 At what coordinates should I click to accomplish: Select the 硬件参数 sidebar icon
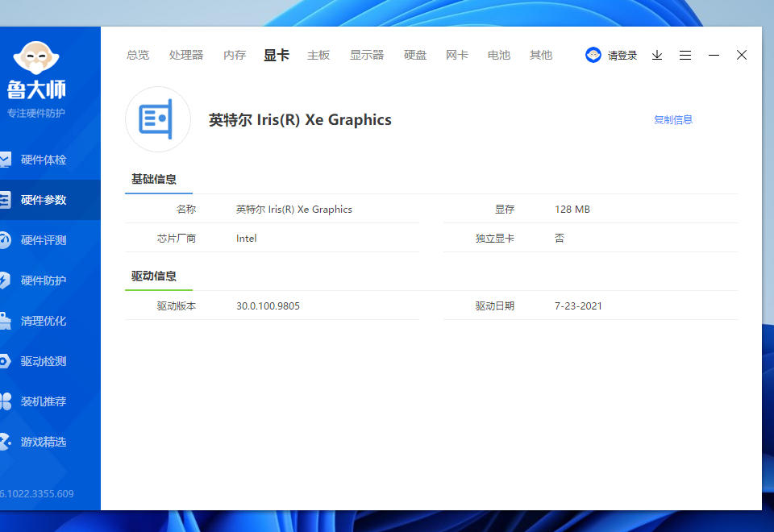coord(5,200)
